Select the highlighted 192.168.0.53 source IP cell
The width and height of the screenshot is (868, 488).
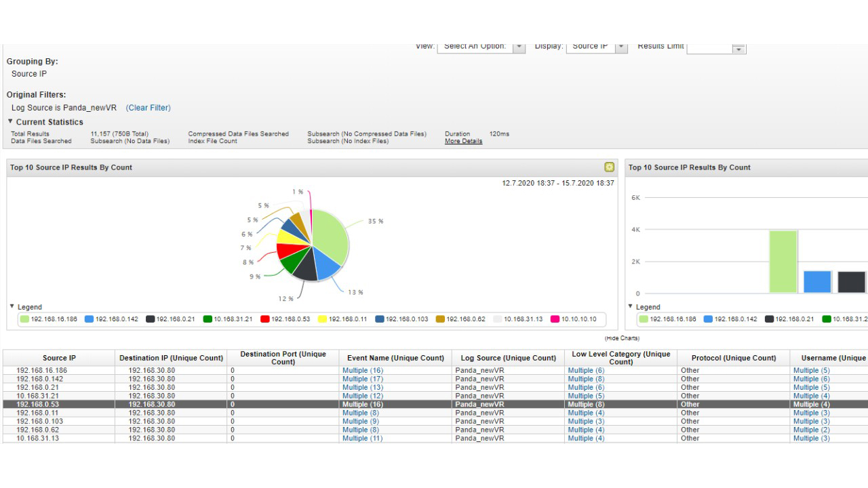tap(59, 405)
